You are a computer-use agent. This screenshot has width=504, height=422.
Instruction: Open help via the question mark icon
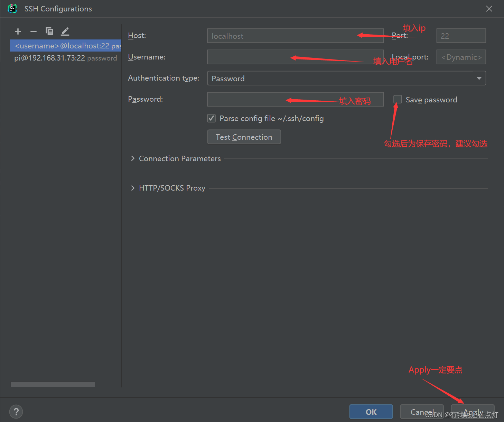tap(16, 412)
